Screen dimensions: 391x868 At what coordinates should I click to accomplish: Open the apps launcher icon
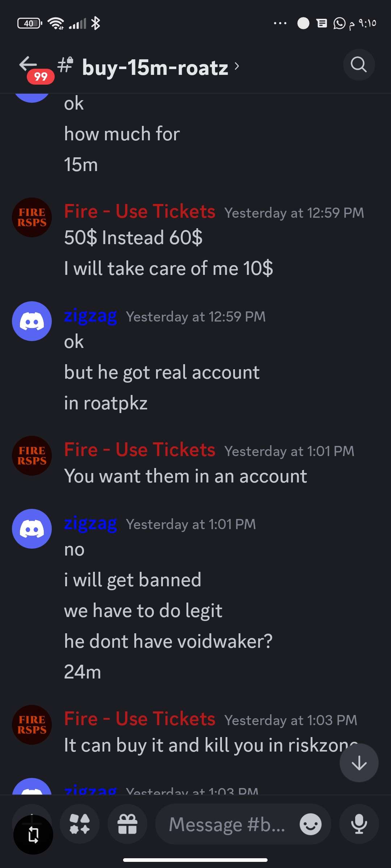(x=80, y=824)
